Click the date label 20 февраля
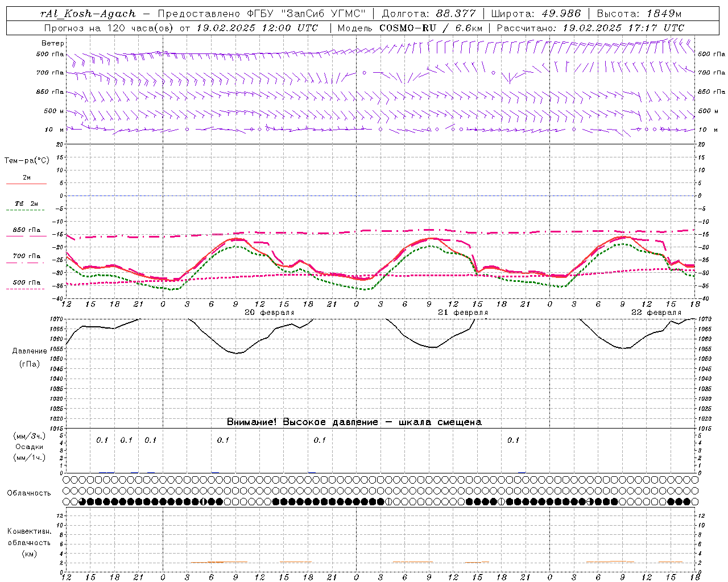The width and height of the screenshot is (728, 582). [x=270, y=313]
